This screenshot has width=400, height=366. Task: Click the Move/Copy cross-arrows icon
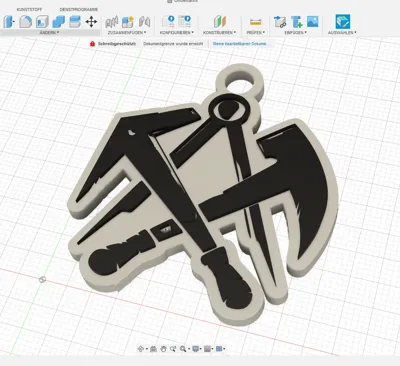tap(91, 22)
